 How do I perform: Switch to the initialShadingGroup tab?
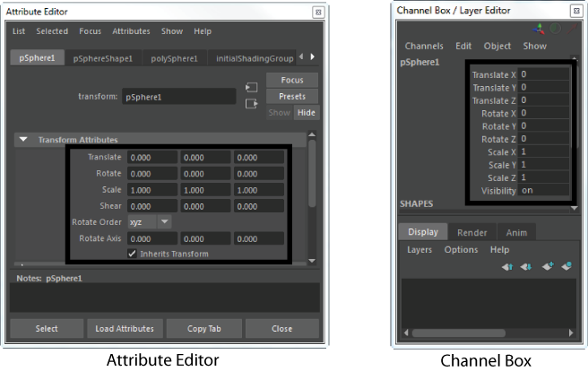click(x=252, y=58)
